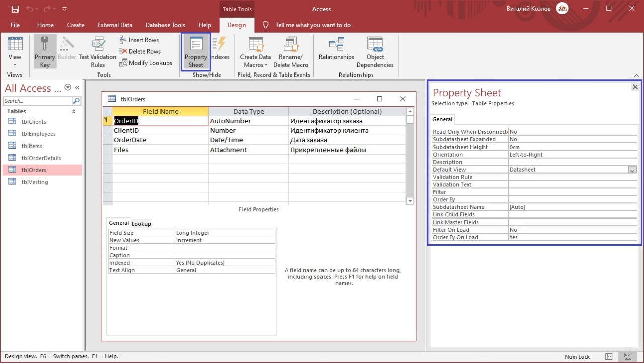Image resolution: width=644 pixels, height=363 pixels.
Task: Open Customize Quick Access Toolbar dropdown
Action: (64, 9)
